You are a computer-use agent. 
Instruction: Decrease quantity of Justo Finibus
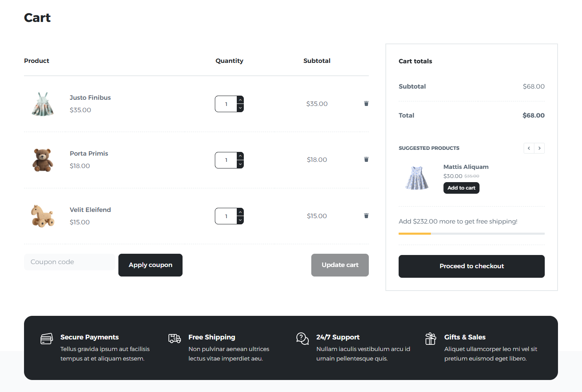tap(240, 108)
